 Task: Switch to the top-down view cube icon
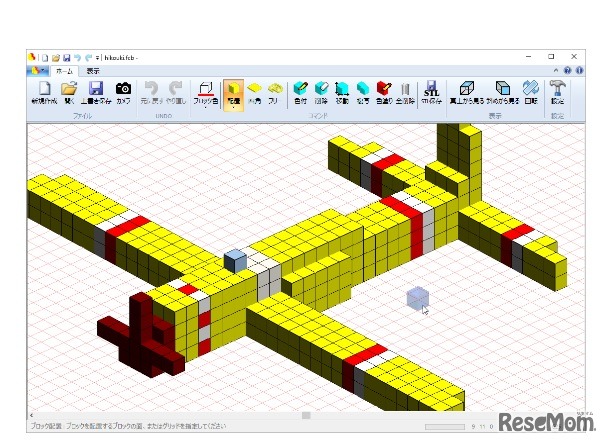tap(467, 93)
